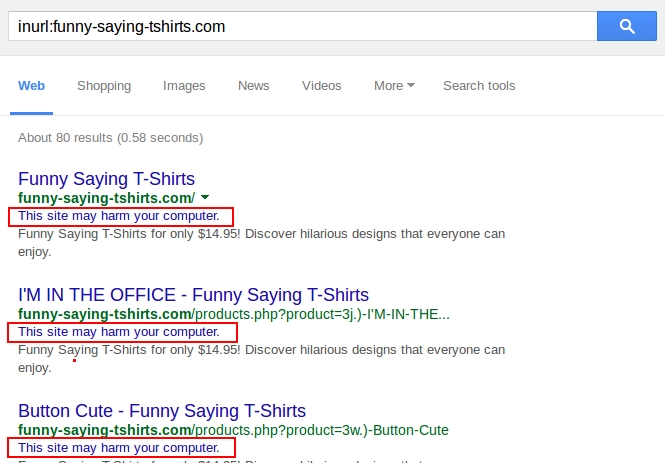Expand the More dropdown menu

click(x=394, y=86)
